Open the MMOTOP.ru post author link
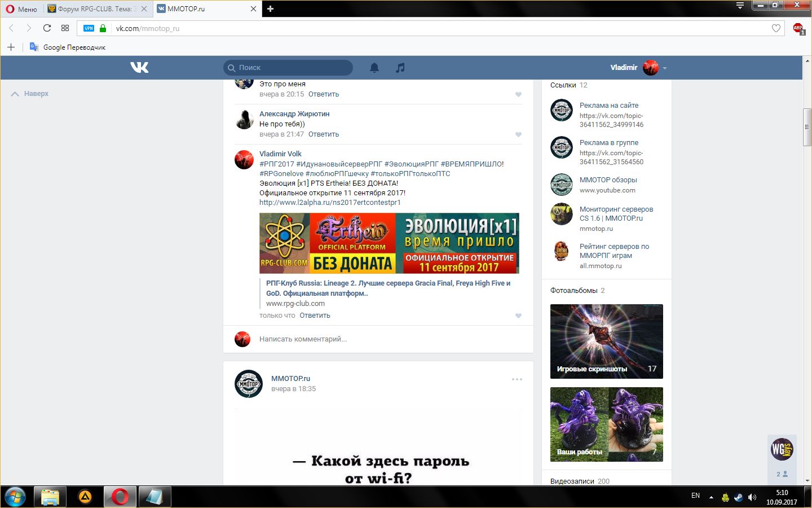The height and width of the screenshot is (508, 812). point(290,379)
